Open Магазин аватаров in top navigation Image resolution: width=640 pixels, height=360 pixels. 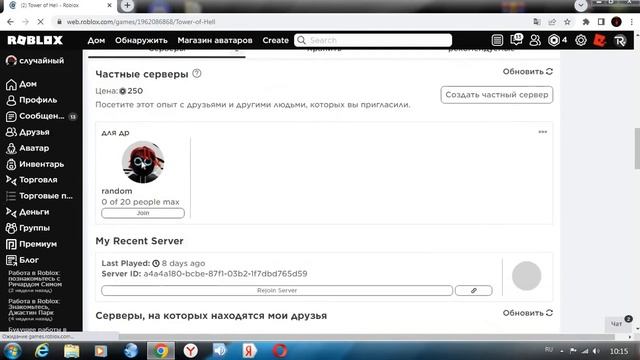tap(215, 40)
